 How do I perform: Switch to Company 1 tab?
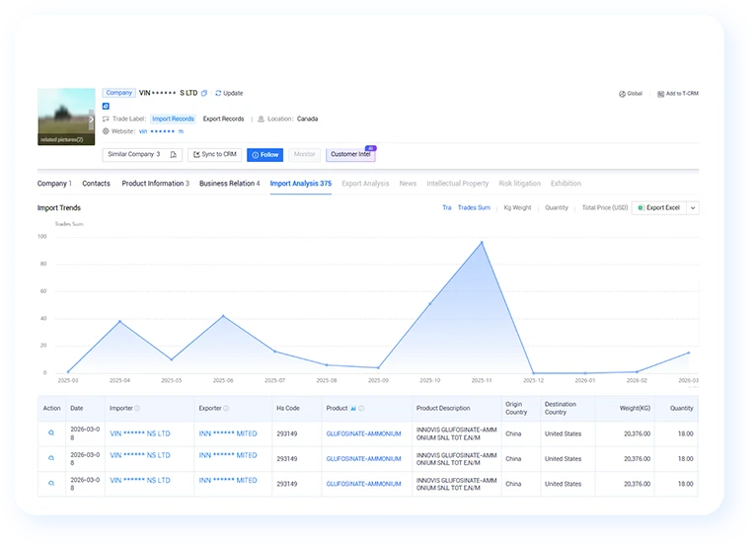pyautogui.click(x=54, y=184)
